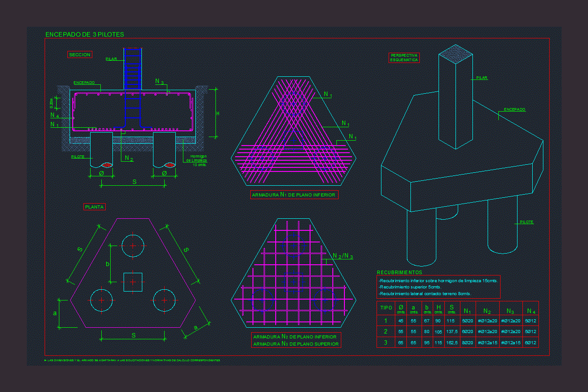Click the Tipo number '2' cell
Viewport: 588px width, 392px height.
coord(385,332)
